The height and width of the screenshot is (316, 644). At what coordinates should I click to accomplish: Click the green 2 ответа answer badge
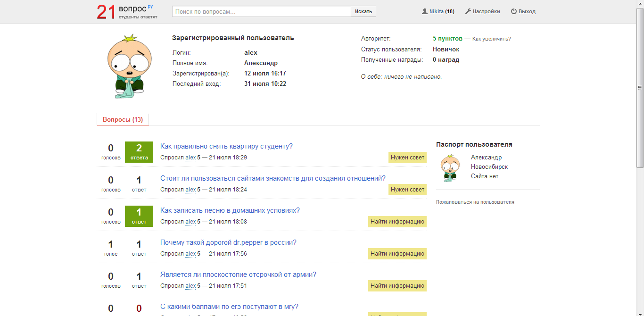click(139, 152)
